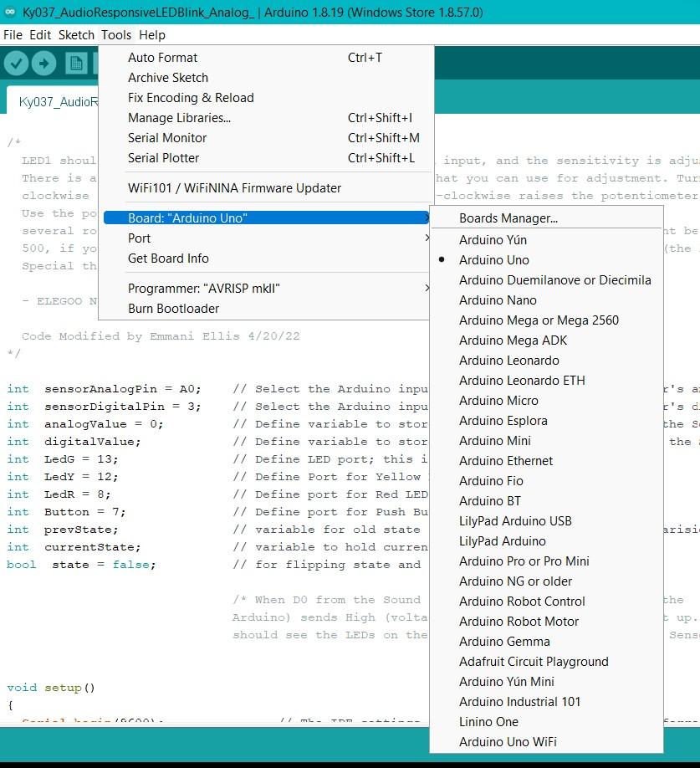Click the New sketch document icon
This screenshot has width=700, height=768.
76,64
